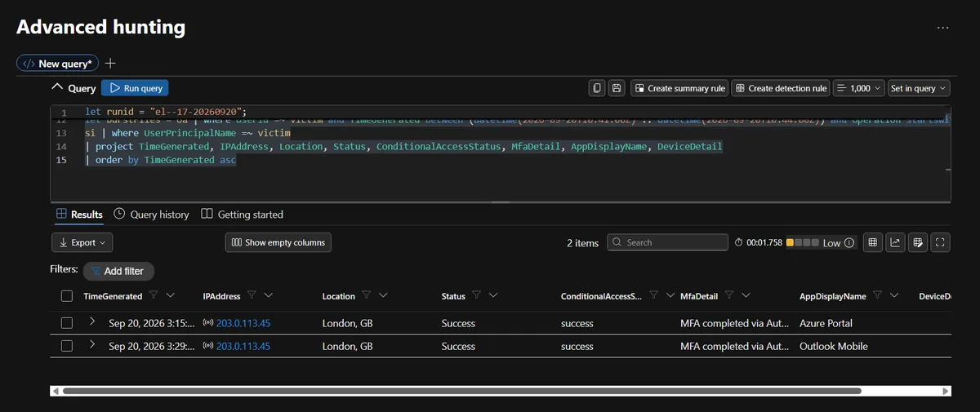Screen dimensions: 980x412
Task: Filter the TimeGenerated column
Action: pos(154,295)
